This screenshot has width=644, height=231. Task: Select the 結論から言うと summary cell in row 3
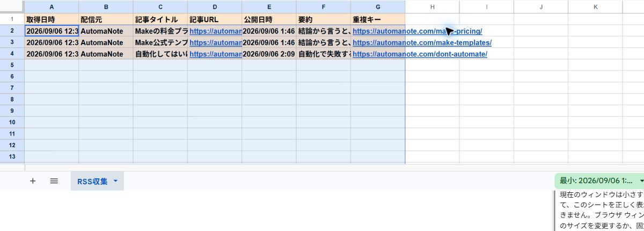tap(324, 42)
